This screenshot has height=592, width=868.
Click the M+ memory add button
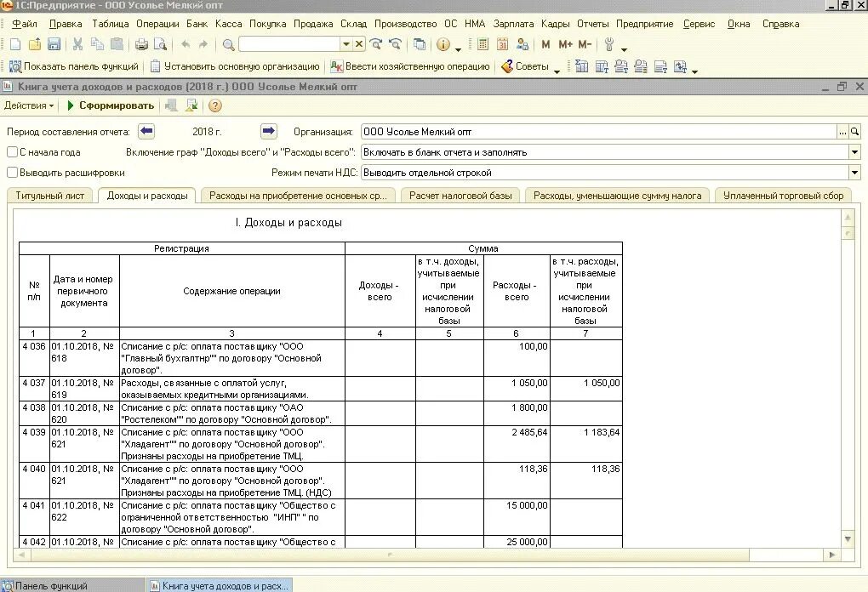tap(565, 44)
